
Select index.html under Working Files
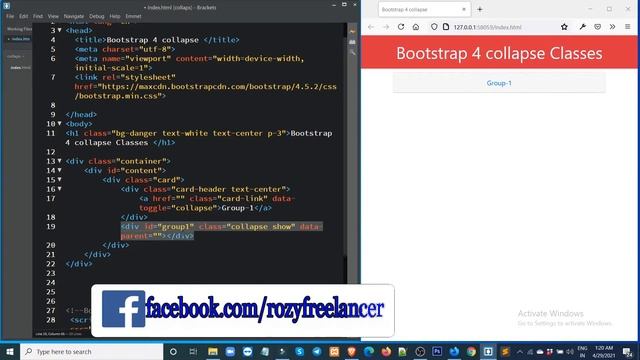tap(19, 39)
